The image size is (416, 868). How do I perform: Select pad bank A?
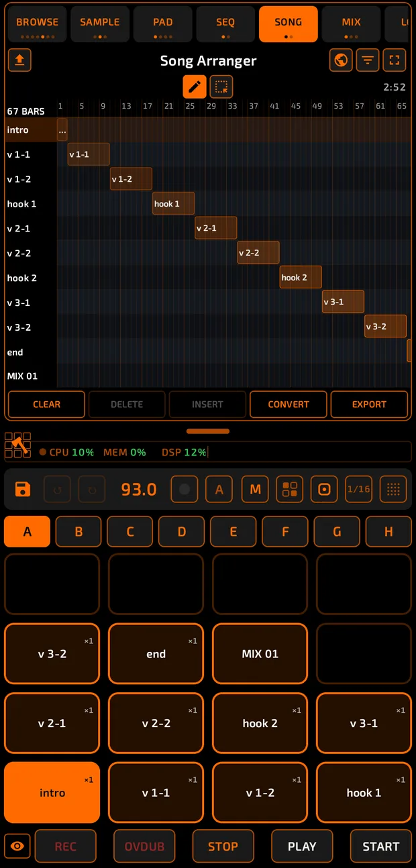pos(27,532)
